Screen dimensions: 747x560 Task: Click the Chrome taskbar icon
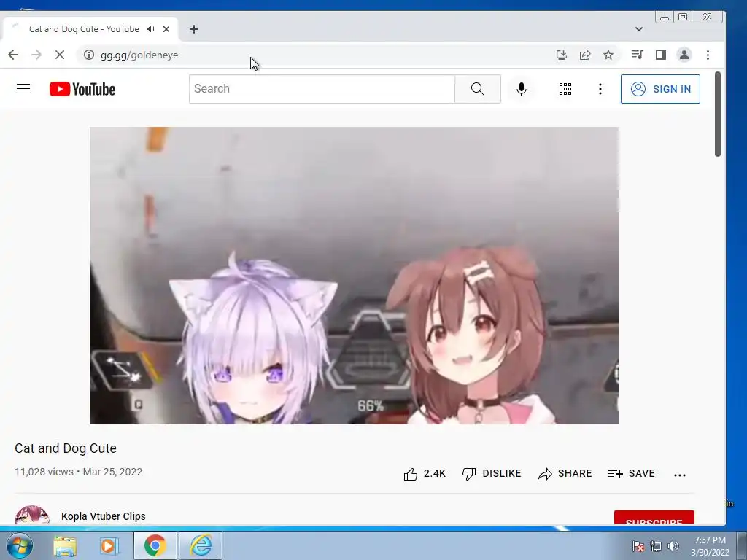[155, 545]
